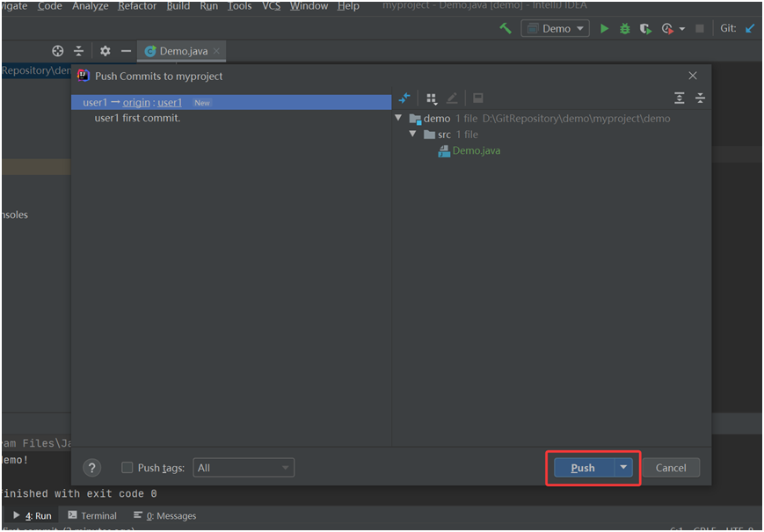The width and height of the screenshot is (764, 532).
Task: Close the Demo.java tab
Action: 216,51
